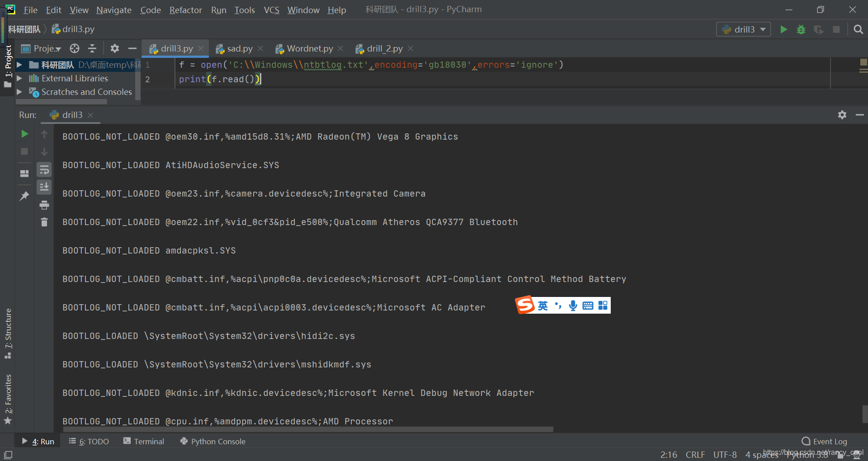The width and height of the screenshot is (868, 461).
Task: Open the Terminal tool window
Action: click(144, 442)
